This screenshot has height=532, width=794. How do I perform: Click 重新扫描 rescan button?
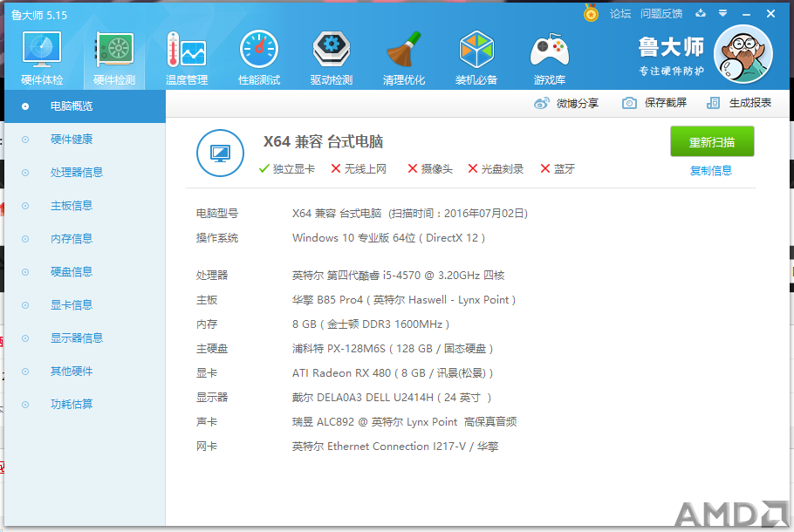pyautogui.click(x=712, y=142)
